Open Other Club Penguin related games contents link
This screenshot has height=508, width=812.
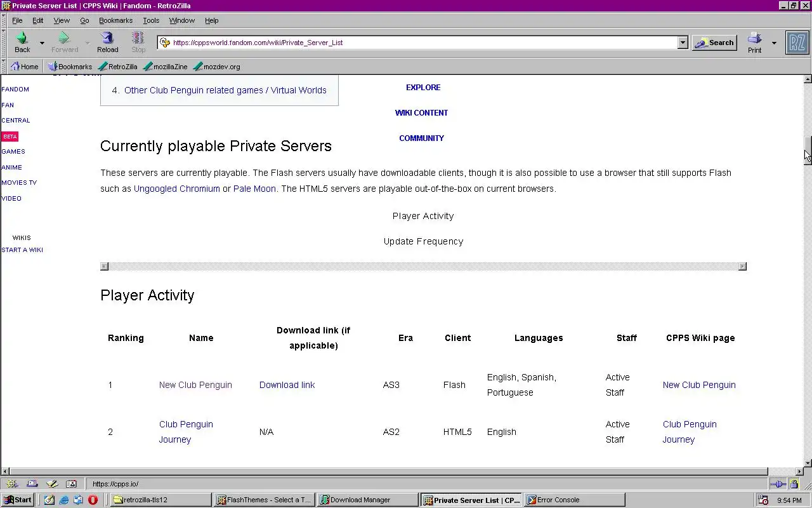tap(225, 90)
